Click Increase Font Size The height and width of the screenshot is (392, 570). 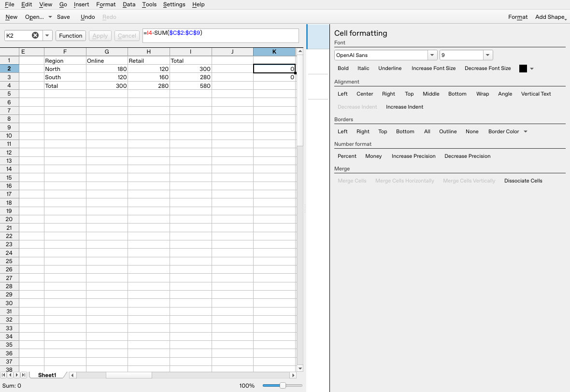click(433, 68)
